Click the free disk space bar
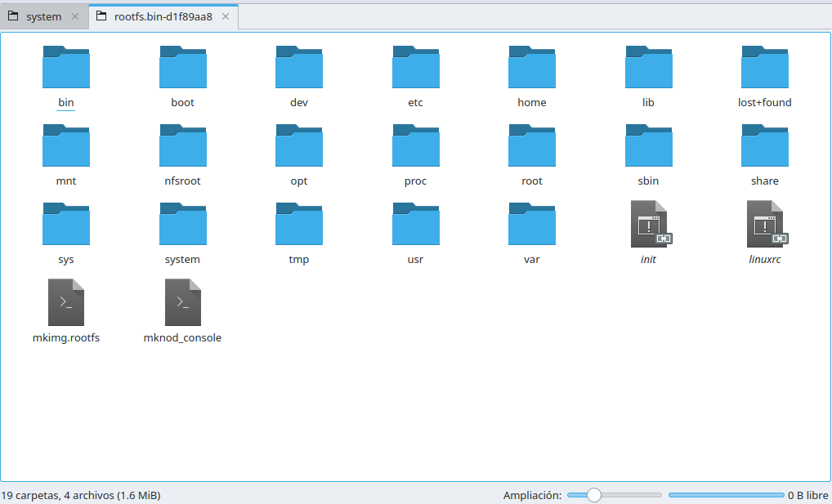832x504 pixels. point(726,495)
